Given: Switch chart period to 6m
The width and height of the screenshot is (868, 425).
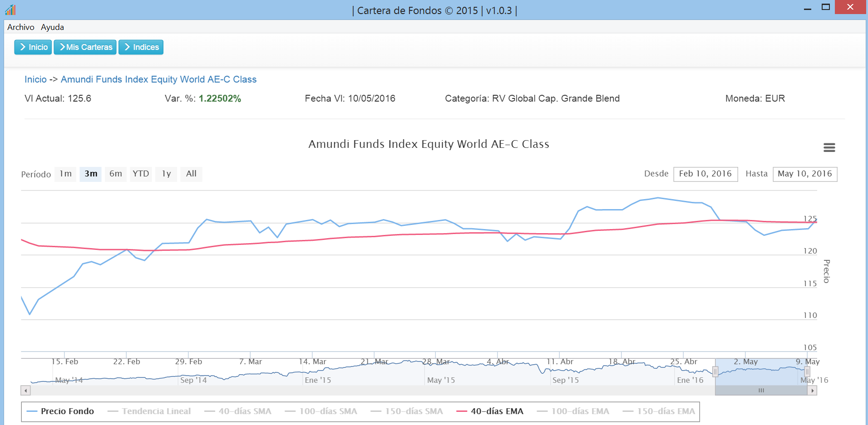Looking at the screenshot, I should (x=116, y=174).
